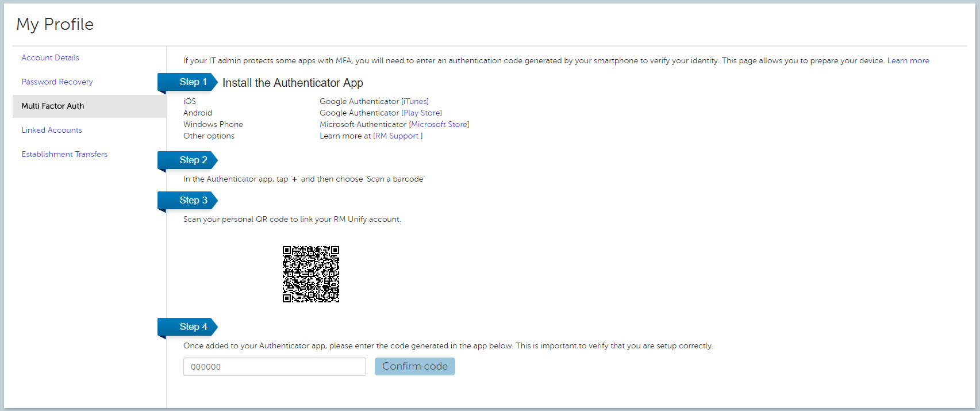Image resolution: width=980 pixels, height=411 pixels.
Task: Open the iTunes link for Google Authenticator
Action: (415, 101)
